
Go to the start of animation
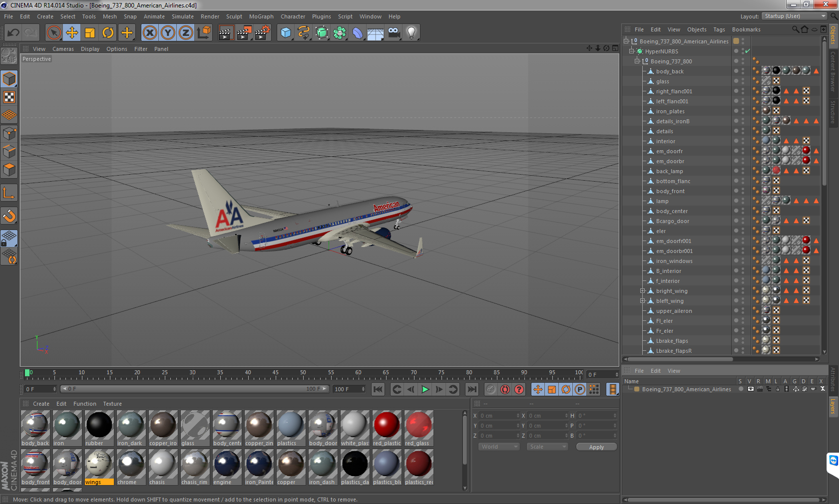click(x=378, y=389)
